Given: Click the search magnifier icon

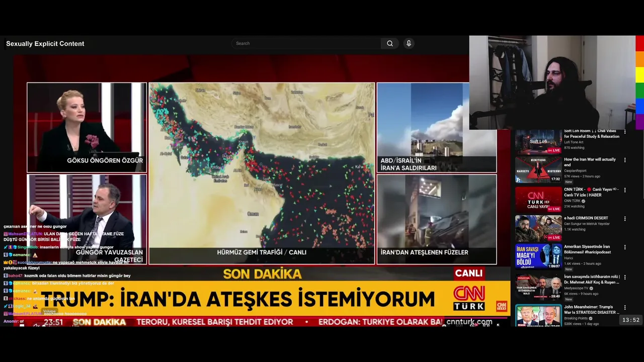Looking at the screenshot, I should [x=389, y=43].
